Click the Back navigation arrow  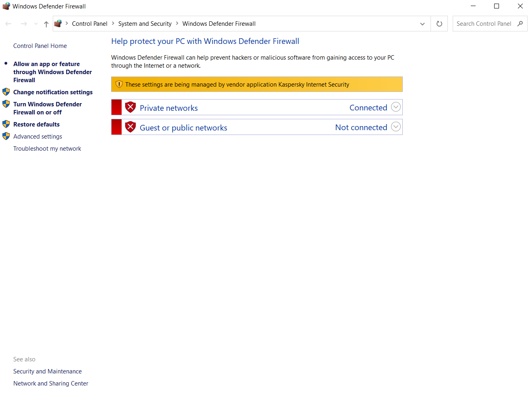(8, 24)
